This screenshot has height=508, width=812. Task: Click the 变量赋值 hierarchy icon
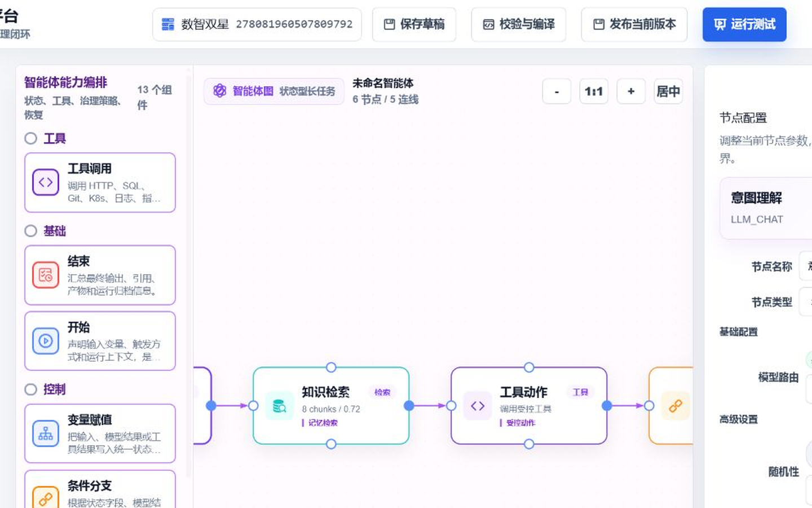pos(46,433)
